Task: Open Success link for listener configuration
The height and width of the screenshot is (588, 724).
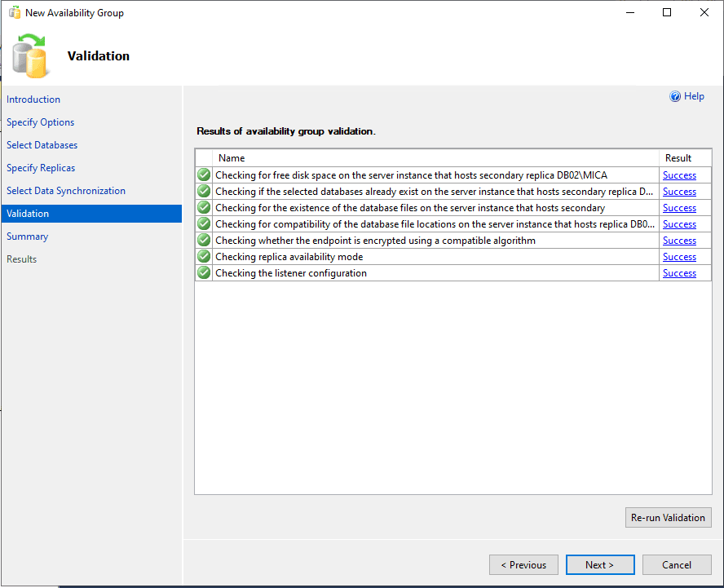Action: pos(679,273)
